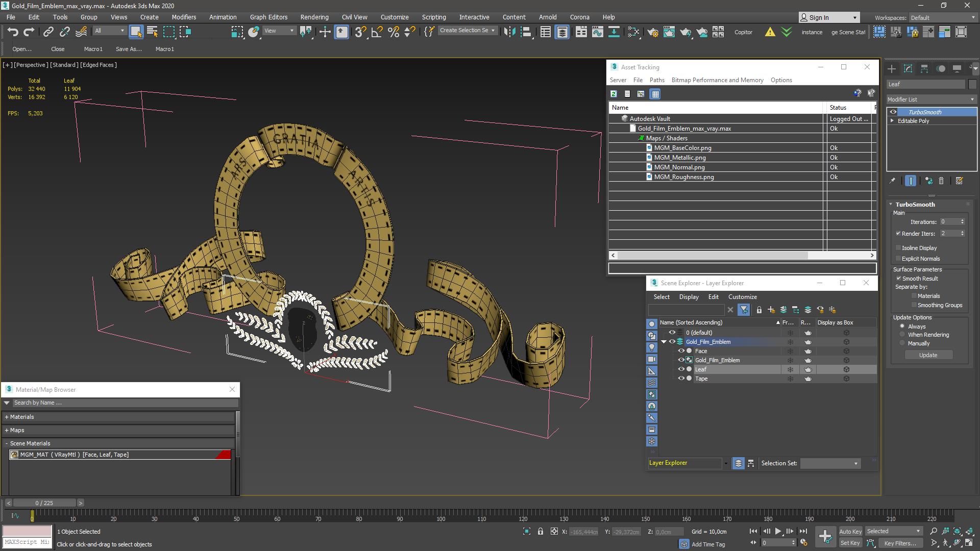Hide the Face object eye icon
The image size is (980, 551).
(681, 351)
